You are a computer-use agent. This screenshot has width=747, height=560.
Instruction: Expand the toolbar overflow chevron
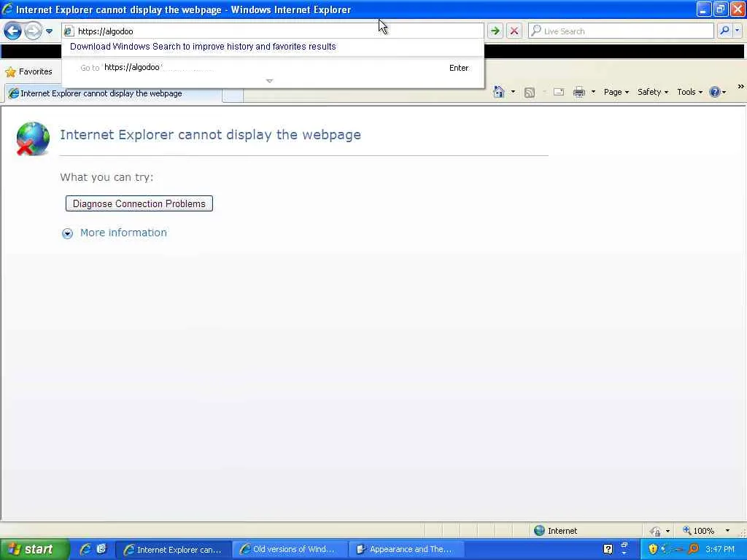click(x=740, y=87)
